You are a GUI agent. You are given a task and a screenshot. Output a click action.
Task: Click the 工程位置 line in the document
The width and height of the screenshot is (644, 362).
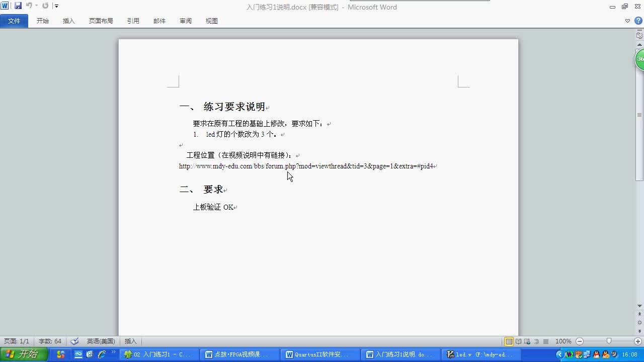(x=239, y=155)
